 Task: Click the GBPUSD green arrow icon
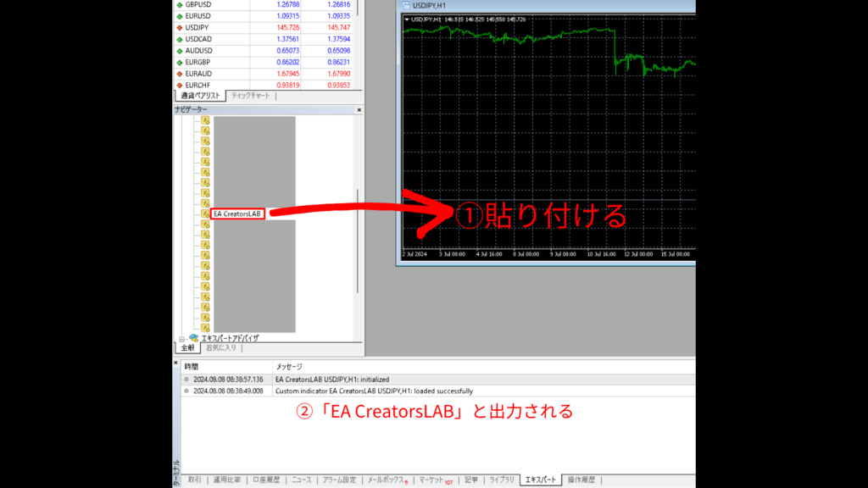pos(179,4)
